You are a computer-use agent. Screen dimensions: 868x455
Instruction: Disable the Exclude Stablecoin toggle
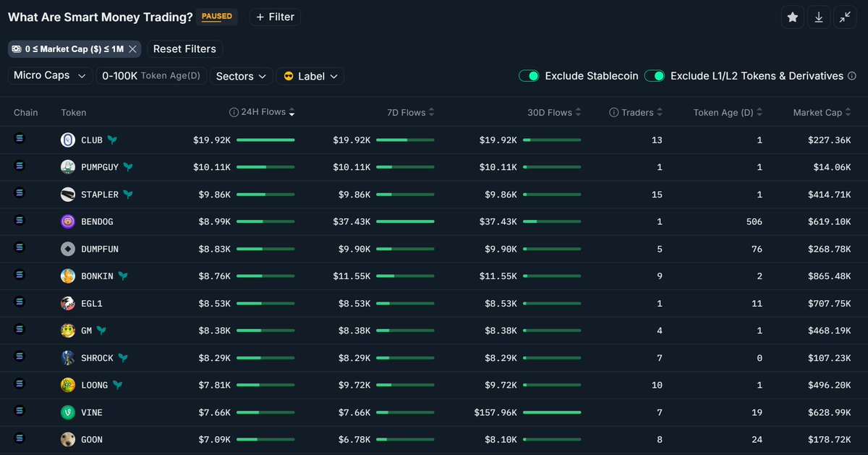(x=529, y=76)
